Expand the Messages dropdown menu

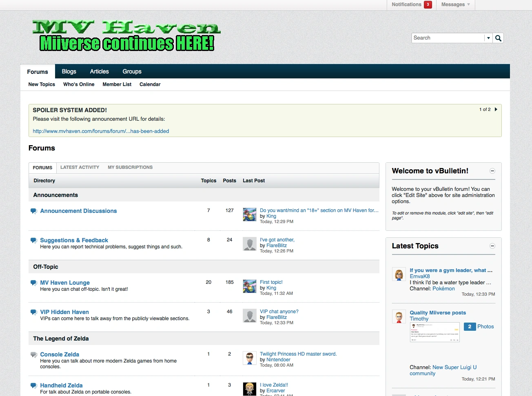point(455,4)
